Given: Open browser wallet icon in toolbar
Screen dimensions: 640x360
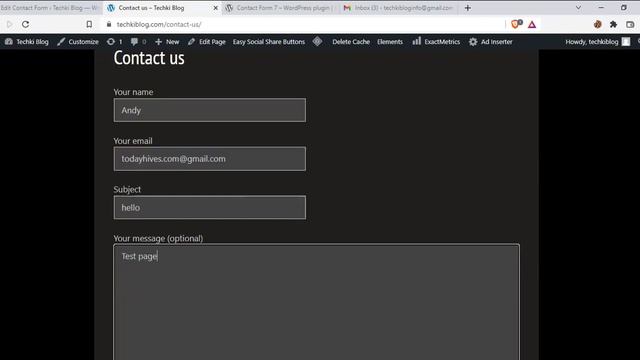Looking at the screenshot, I should tap(630, 24).
